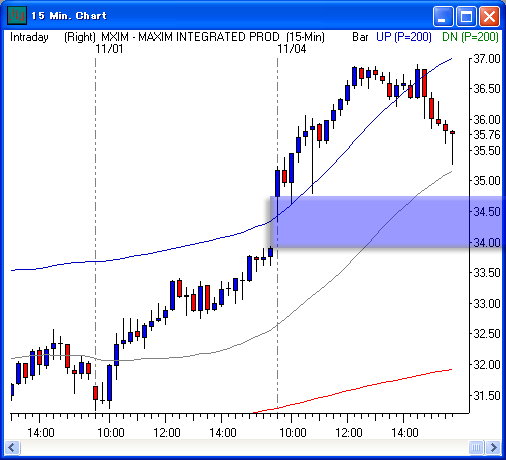
Task: Grab the horizontal scrollbar thumb
Action: [x=476, y=447]
